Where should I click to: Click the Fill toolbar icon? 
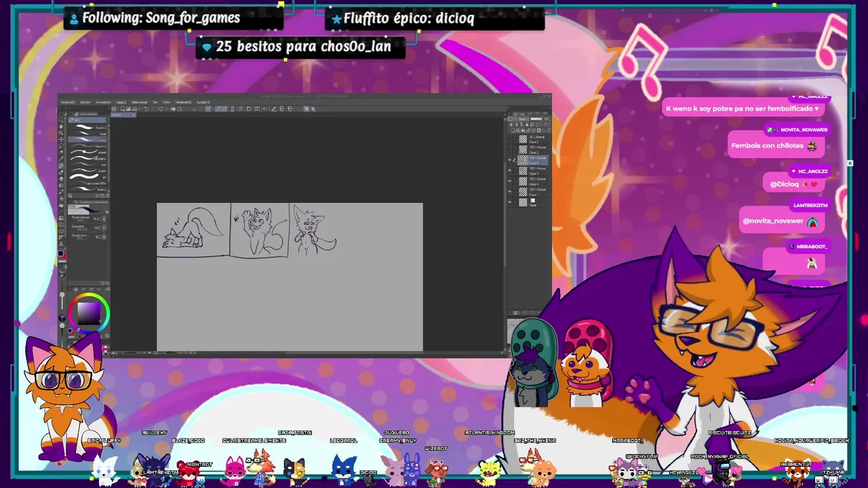(x=173, y=109)
